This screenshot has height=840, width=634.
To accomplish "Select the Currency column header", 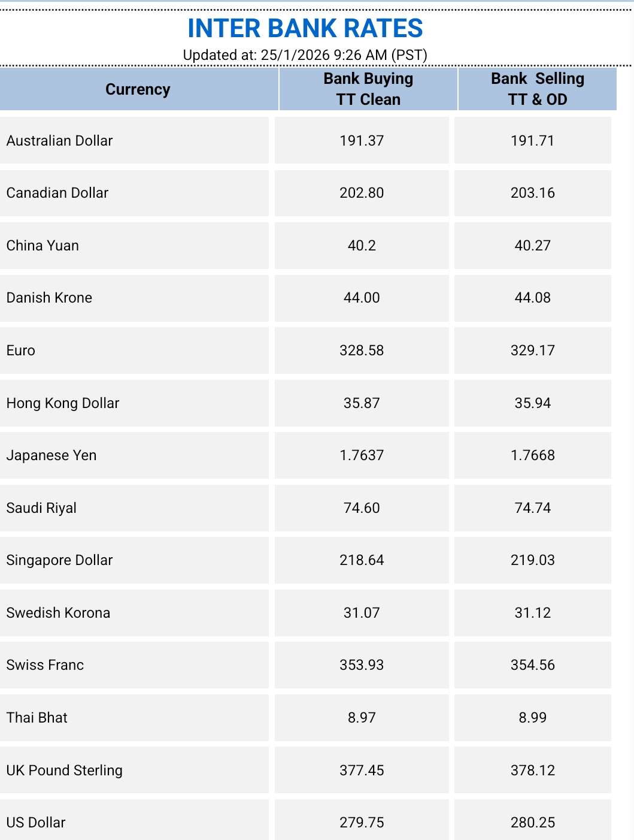I will coord(138,89).
